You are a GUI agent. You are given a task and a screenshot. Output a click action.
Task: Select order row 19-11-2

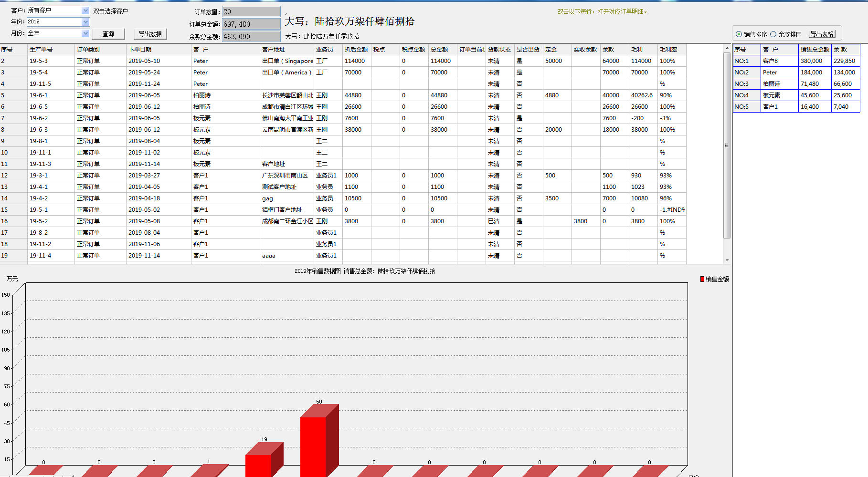click(343, 244)
